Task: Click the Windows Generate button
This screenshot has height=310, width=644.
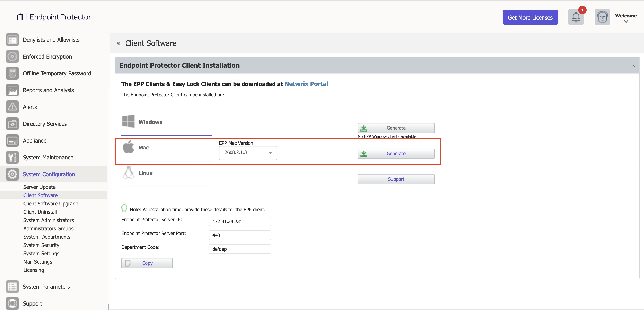Action: (396, 128)
